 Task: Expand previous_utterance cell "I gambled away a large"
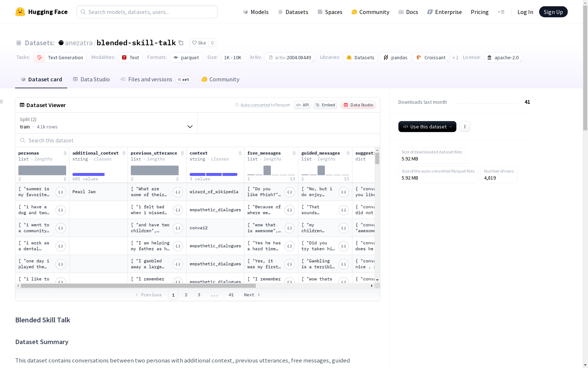point(178,264)
